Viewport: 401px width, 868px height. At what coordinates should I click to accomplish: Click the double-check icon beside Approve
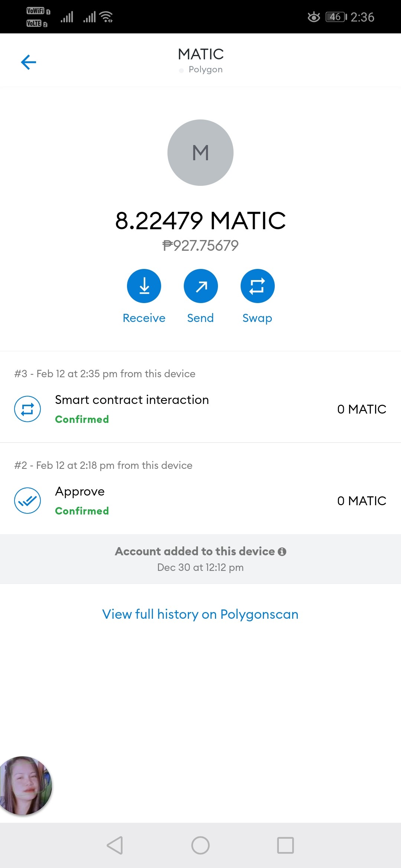pos(27,501)
